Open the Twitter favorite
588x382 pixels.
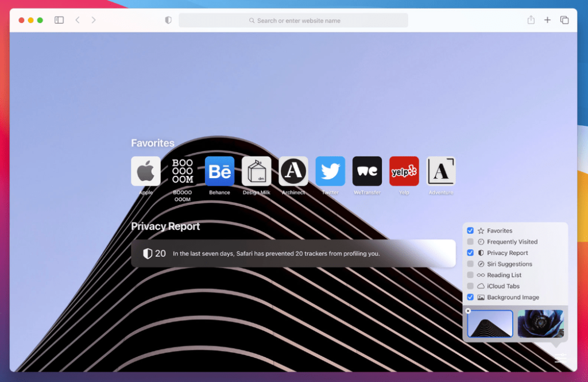click(x=330, y=171)
